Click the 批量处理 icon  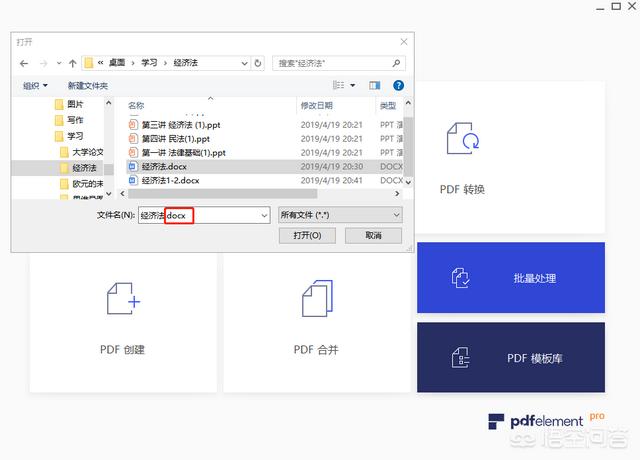(x=461, y=278)
